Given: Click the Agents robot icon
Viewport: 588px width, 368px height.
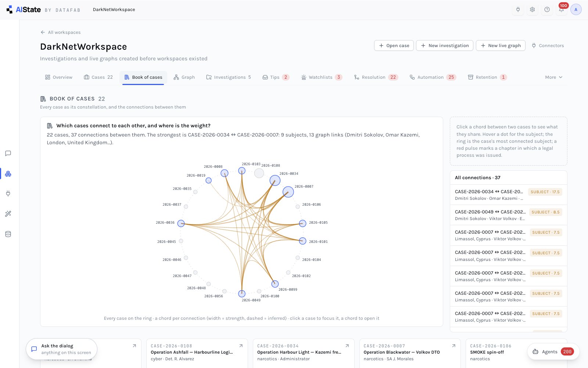Looking at the screenshot, I should (535, 351).
